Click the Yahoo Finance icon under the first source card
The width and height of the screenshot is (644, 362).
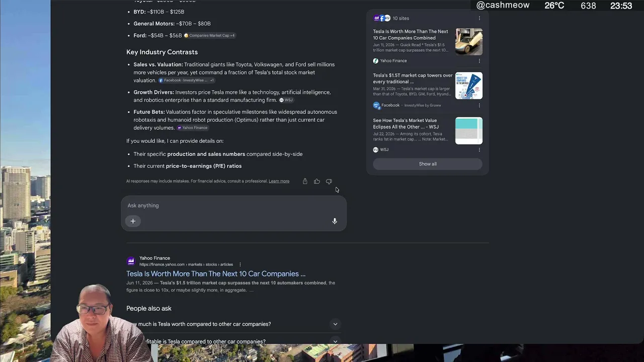(x=376, y=61)
